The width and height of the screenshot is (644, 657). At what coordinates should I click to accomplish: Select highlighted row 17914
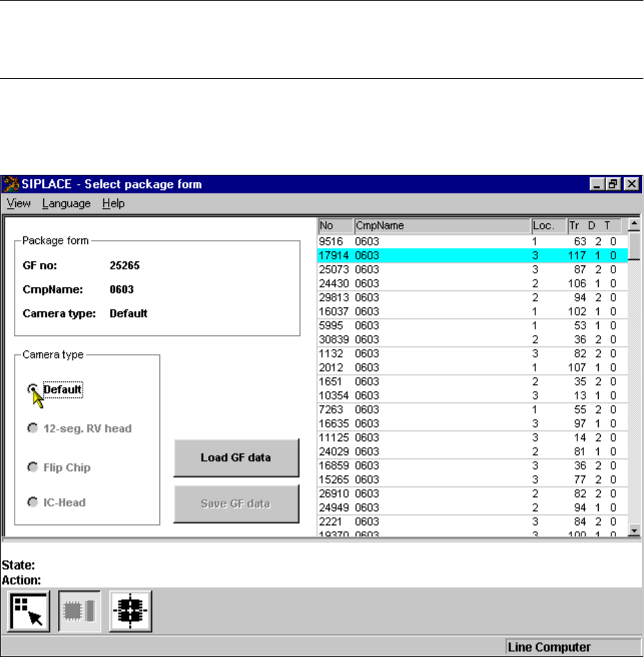click(x=472, y=255)
